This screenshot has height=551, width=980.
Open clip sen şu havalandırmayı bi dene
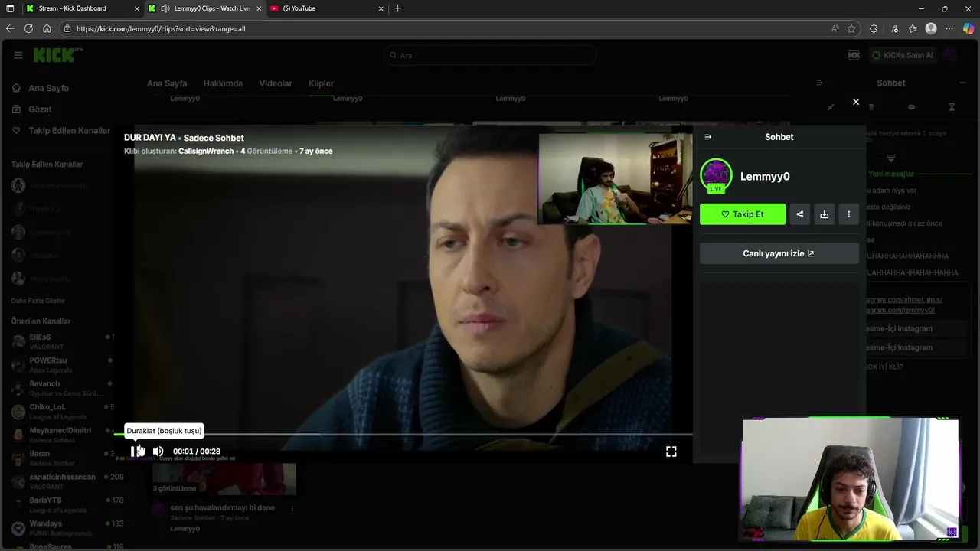point(222,508)
